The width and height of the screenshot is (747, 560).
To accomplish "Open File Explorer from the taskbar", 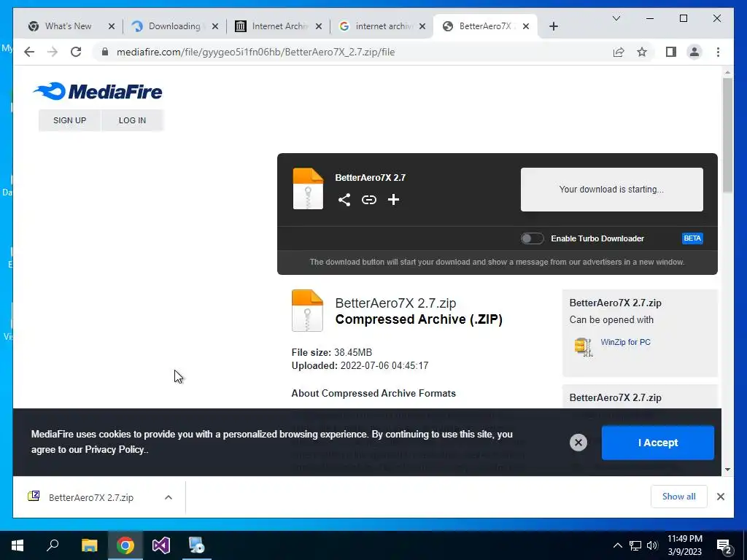I will (x=89, y=545).
